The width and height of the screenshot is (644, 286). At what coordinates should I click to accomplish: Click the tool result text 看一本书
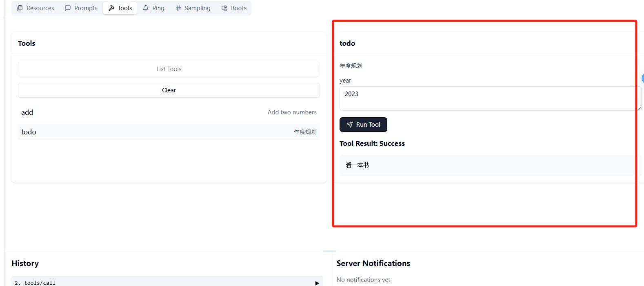click(358, 165)
